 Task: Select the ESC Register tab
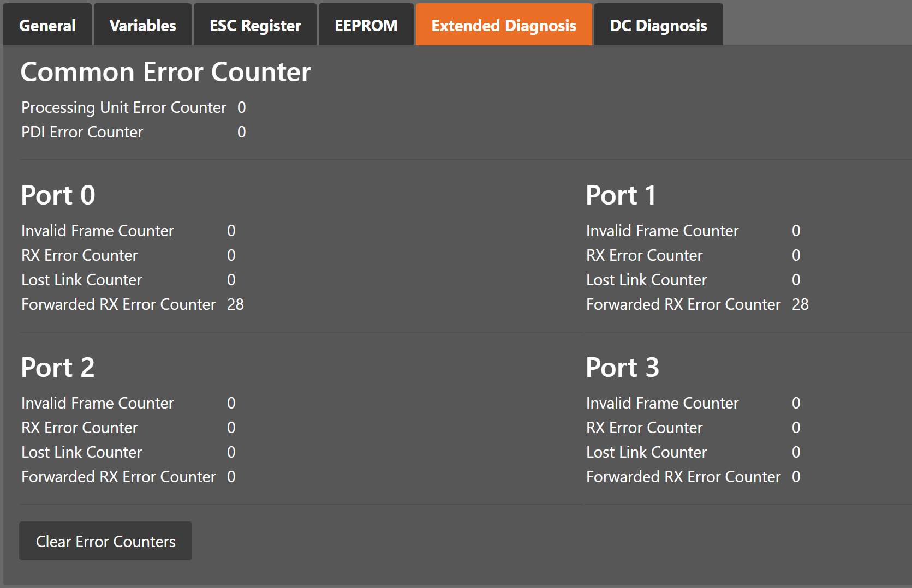click(x=255, y=26)
